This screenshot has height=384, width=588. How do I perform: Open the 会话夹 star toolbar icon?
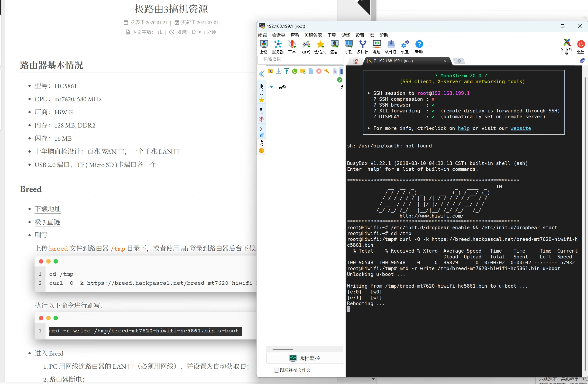coord(320,47)
